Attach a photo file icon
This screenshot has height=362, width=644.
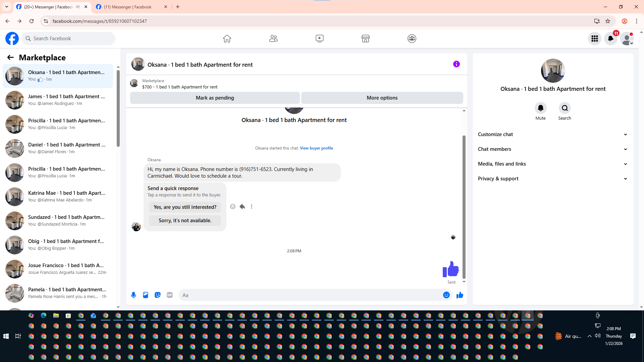coord(146,295)
